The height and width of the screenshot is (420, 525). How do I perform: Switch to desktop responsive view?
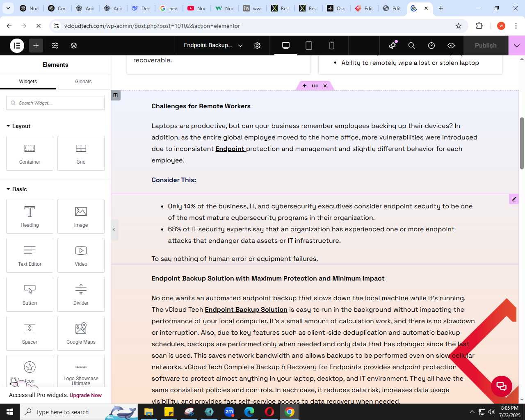(286, 46)
